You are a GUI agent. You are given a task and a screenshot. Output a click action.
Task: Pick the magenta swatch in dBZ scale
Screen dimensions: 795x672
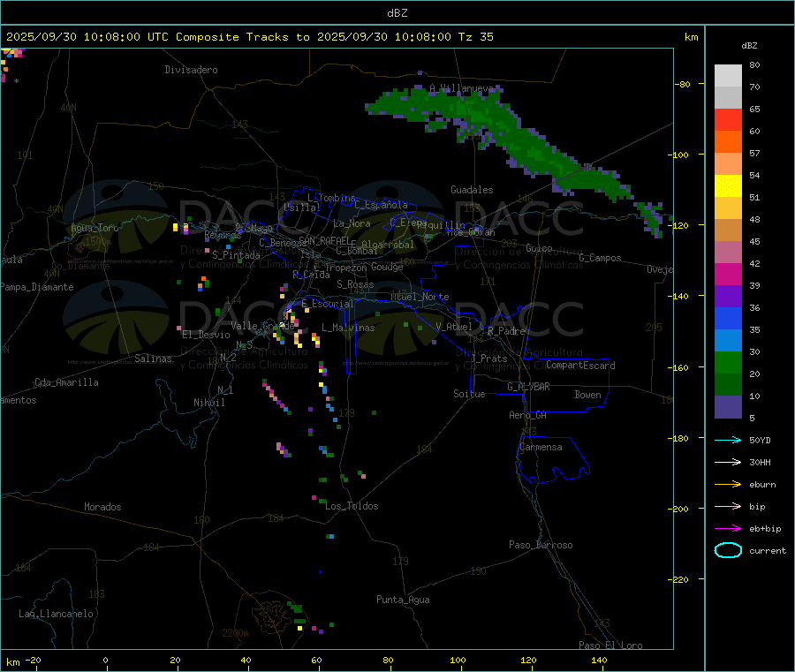pyautogui.click(x=728, y=274)
